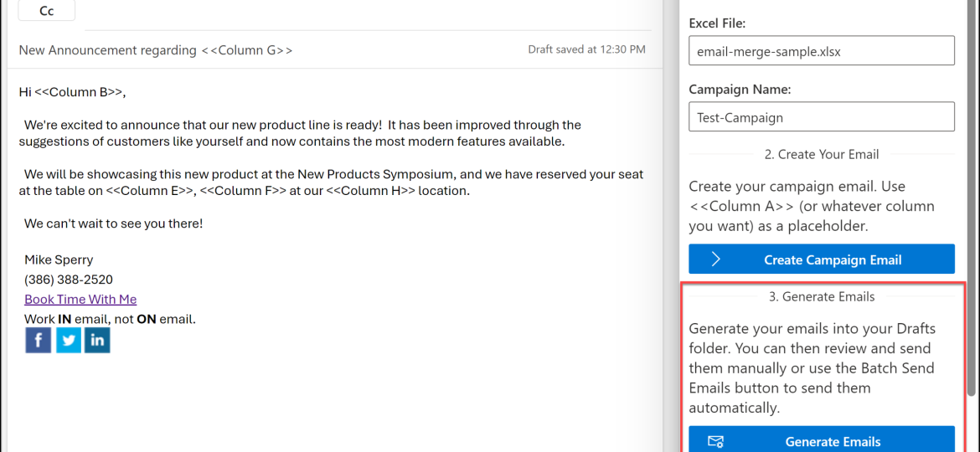980x452 pixels.
Task: Click the <<Column H>> placeholder in body
Action: 370,191
